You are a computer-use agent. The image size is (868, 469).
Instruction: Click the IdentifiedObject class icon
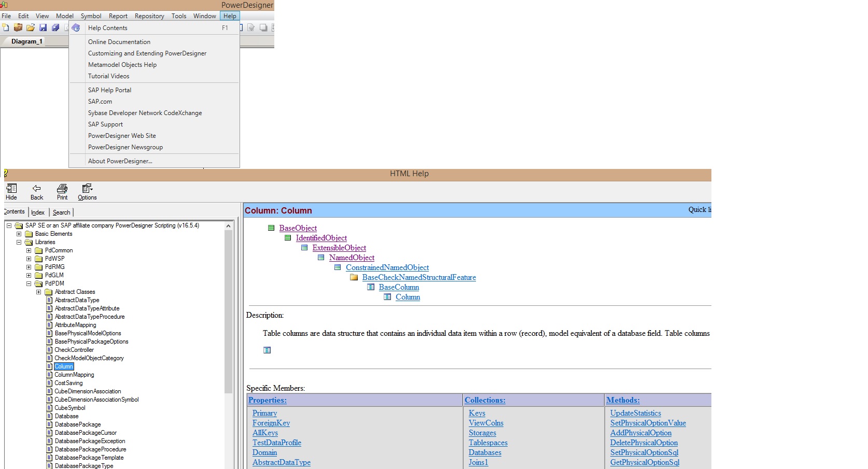(288, 238)
